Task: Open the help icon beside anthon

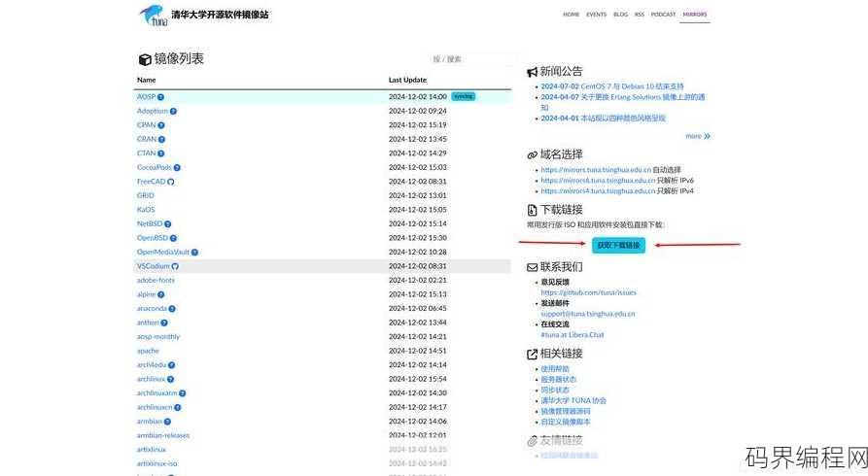Action: pos(164,323)
